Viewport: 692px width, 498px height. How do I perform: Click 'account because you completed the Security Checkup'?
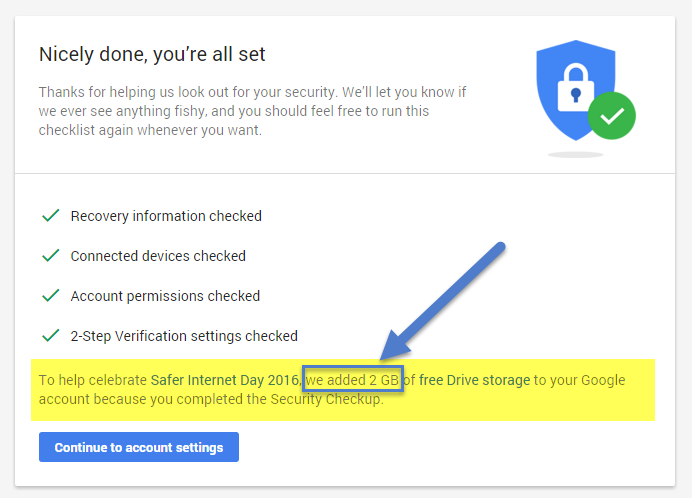click(x=211, y=399)
